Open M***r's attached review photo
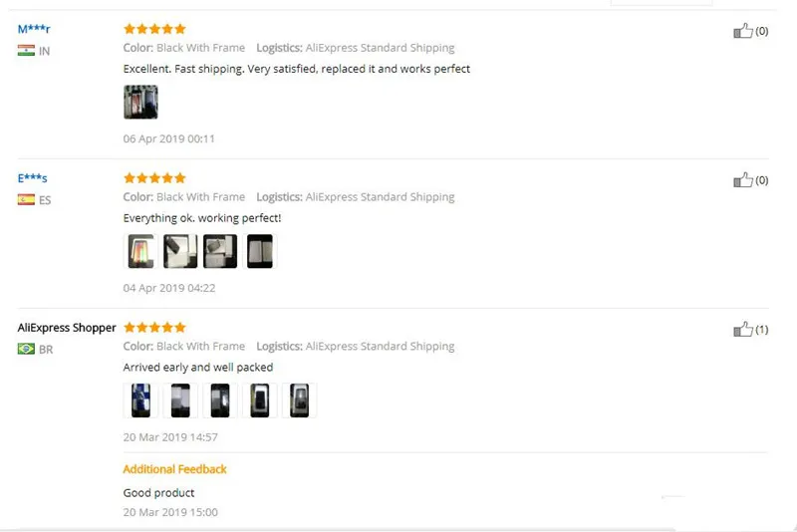Image resolution: width=797 pixels, height=532 pixels. [x=140, y=103]
